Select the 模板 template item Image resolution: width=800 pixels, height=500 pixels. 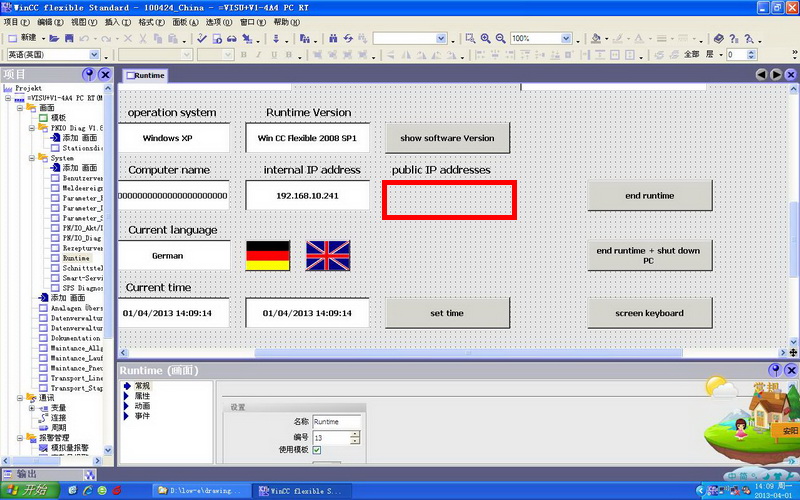58,118
